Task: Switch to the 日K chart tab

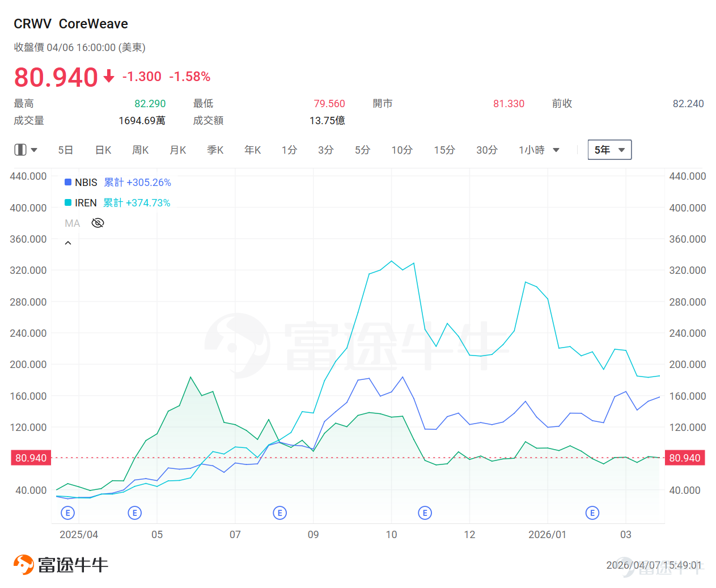Action: 103,150
